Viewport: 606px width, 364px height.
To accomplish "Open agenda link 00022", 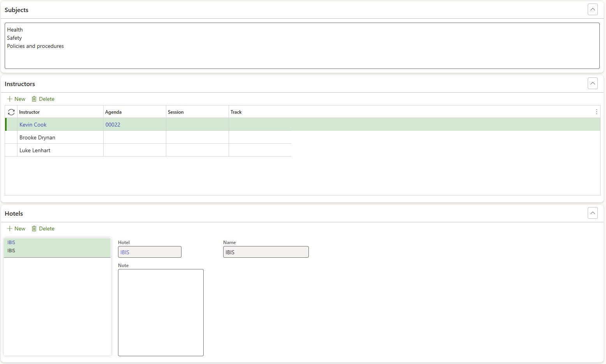I will click(x=113, y=125).
